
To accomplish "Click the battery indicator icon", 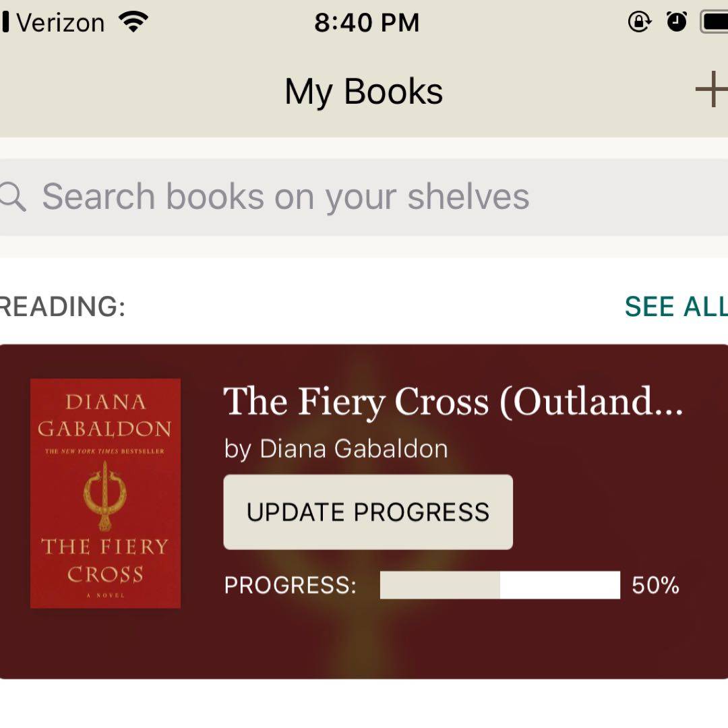I will tap(715, 22).
